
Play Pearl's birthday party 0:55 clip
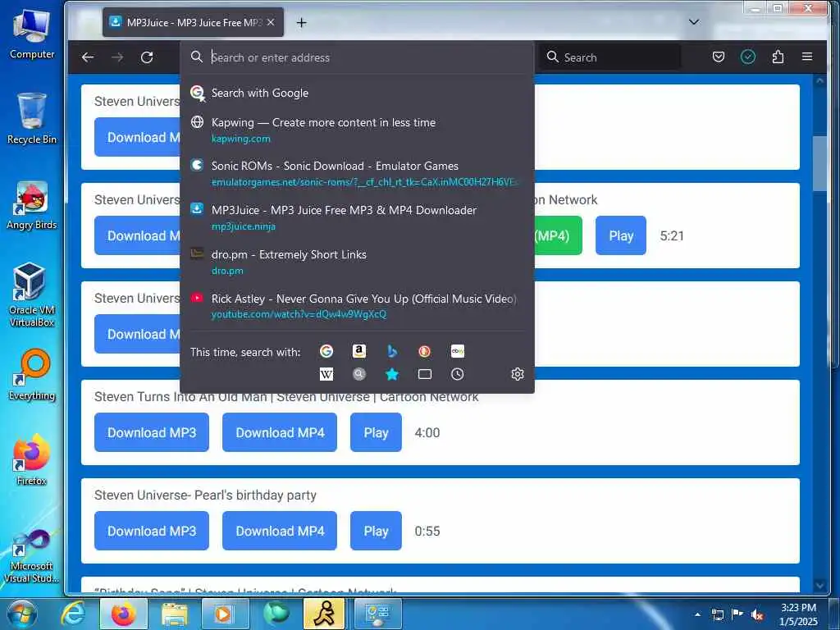376,531
